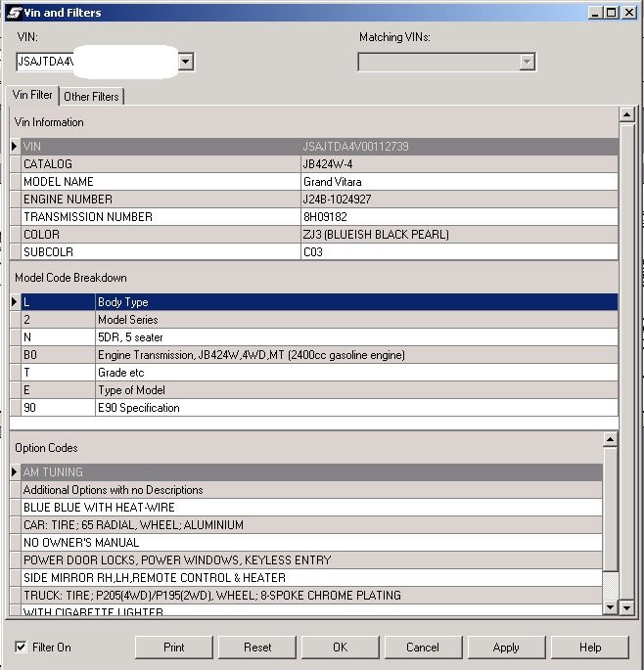644x670 pixels.
Task: Click the JB424W-4 catalog value
Action: [x=459, y=164]
